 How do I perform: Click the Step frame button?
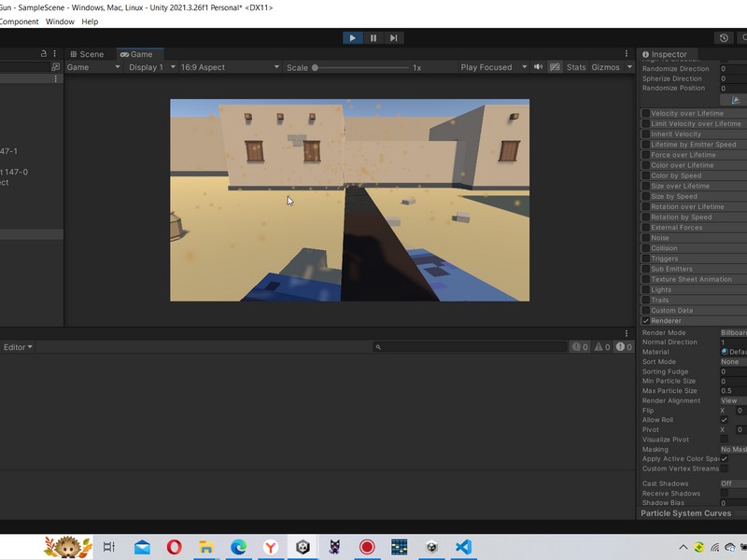click(x=392, y=37)
